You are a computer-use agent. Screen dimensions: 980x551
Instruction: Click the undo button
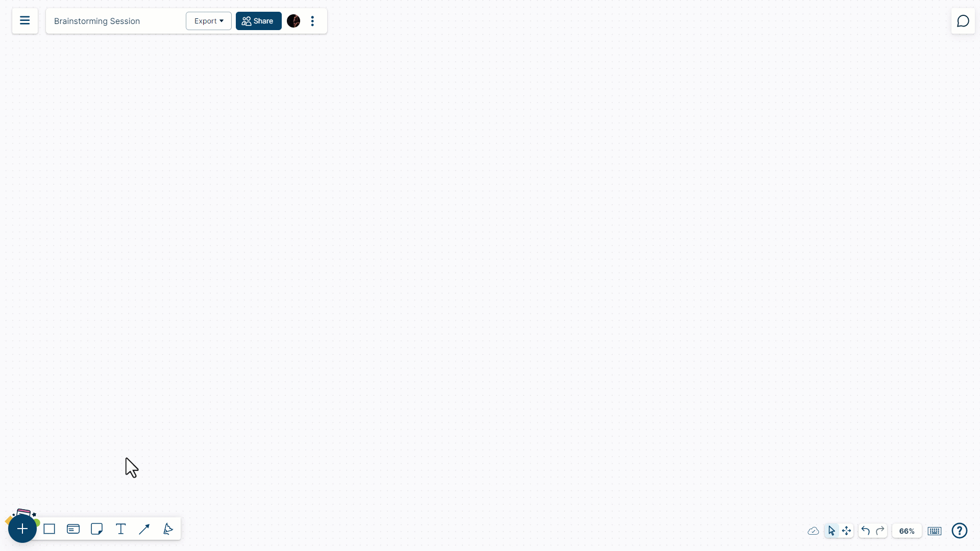pyautogui.click(x=866, y=531)
